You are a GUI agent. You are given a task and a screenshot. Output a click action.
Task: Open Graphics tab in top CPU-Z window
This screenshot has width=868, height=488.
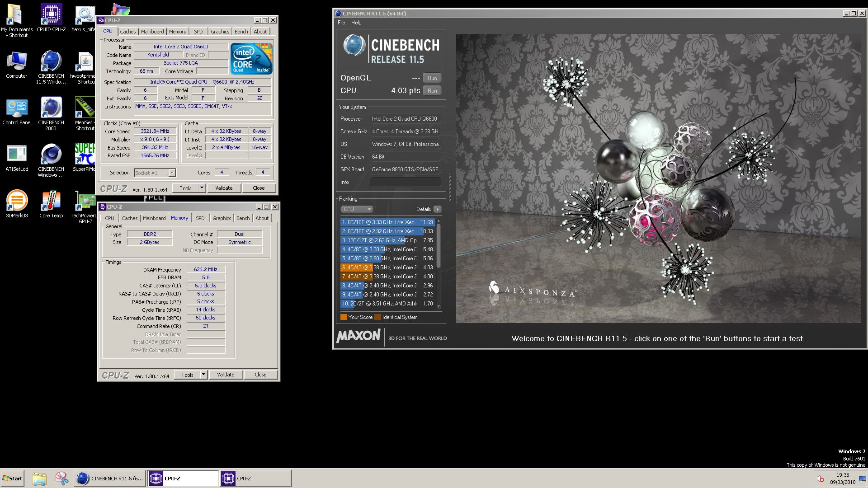coord(220,32)
